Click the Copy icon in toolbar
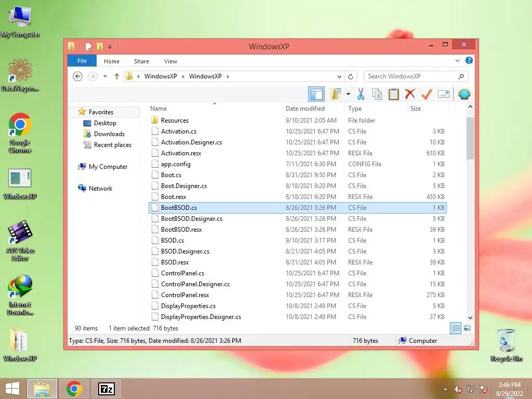 (x=377, y=94)
